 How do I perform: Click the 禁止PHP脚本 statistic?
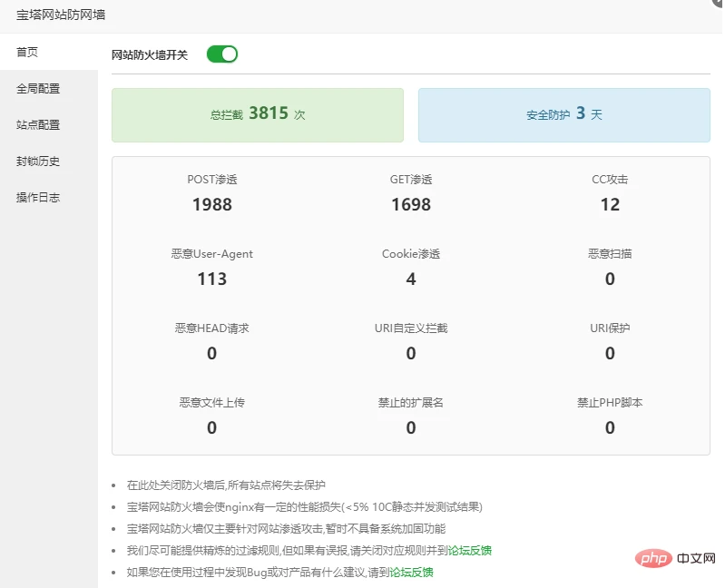tap(610, 416)
